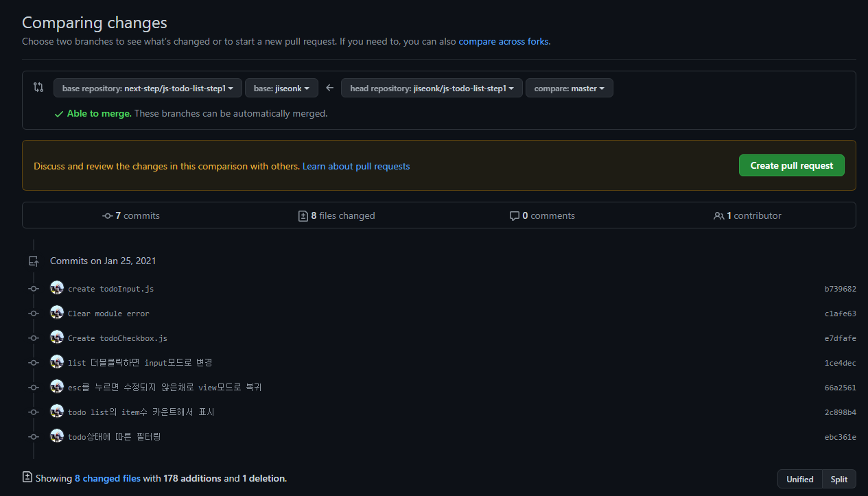Open commit message starting with esc를 누르면
Screen dimensions: 868x496
165,388
